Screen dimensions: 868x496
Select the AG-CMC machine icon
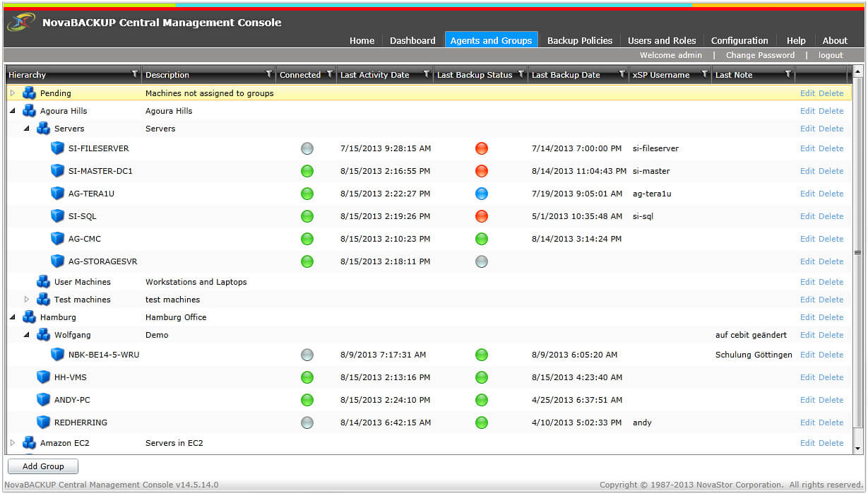coord(57,239)
